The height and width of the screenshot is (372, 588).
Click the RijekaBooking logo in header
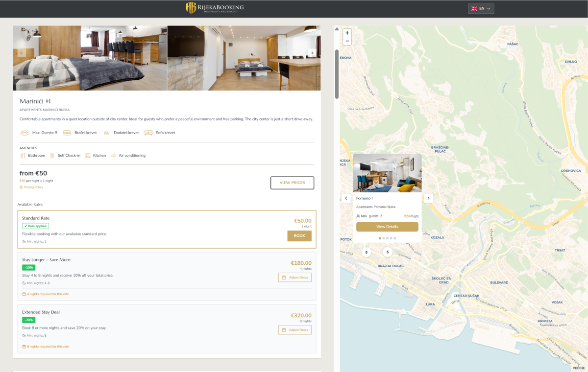[x=215, y=8]
